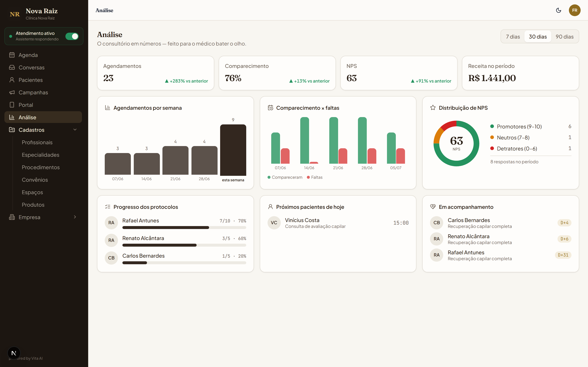Open Conversas inbox icon
Screen dimensions: 588x367
point(12,67)
